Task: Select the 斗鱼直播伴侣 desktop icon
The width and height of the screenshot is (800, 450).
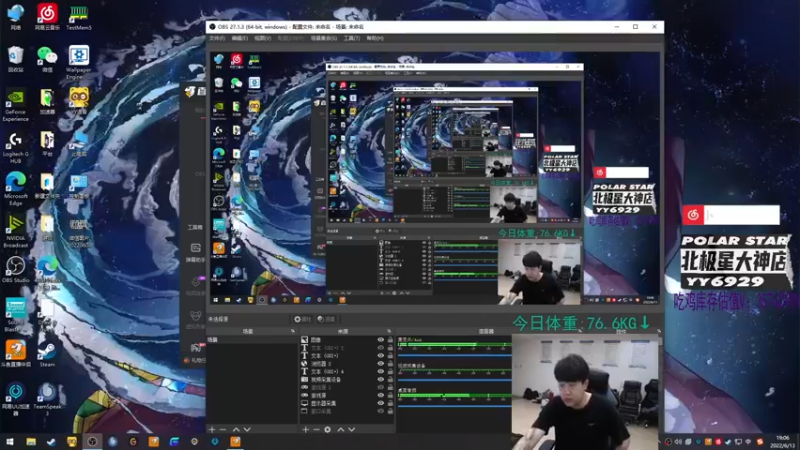Action: tap(15, 353)
